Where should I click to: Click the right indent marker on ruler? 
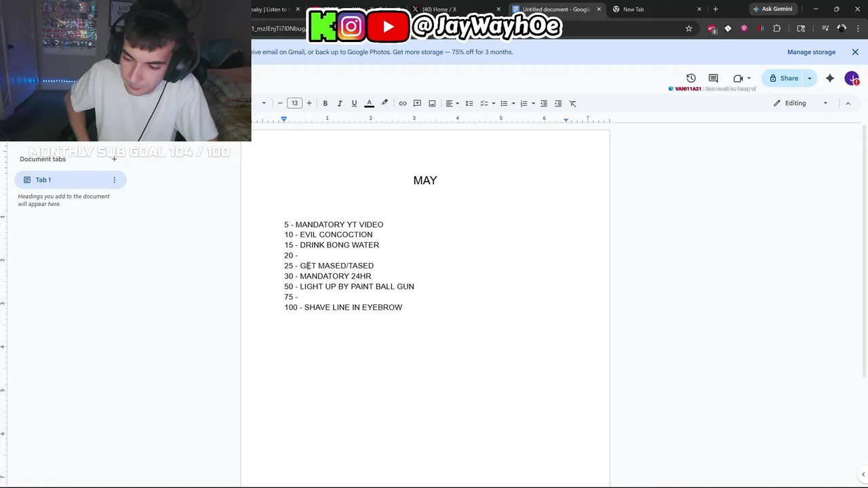point(566,119)
